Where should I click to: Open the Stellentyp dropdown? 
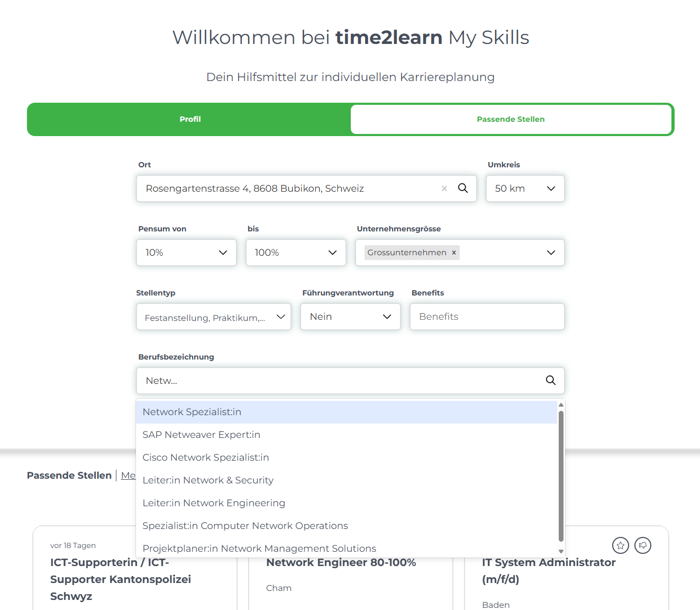pos(214,317)
